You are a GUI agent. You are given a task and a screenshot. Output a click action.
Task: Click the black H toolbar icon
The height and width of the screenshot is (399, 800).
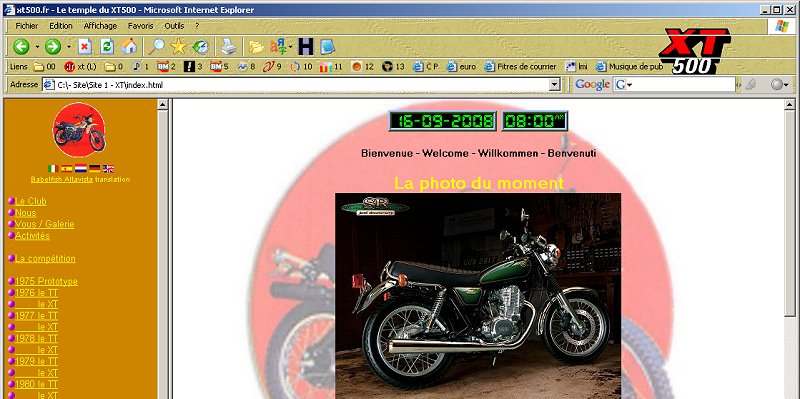click(x=306, y=47)
